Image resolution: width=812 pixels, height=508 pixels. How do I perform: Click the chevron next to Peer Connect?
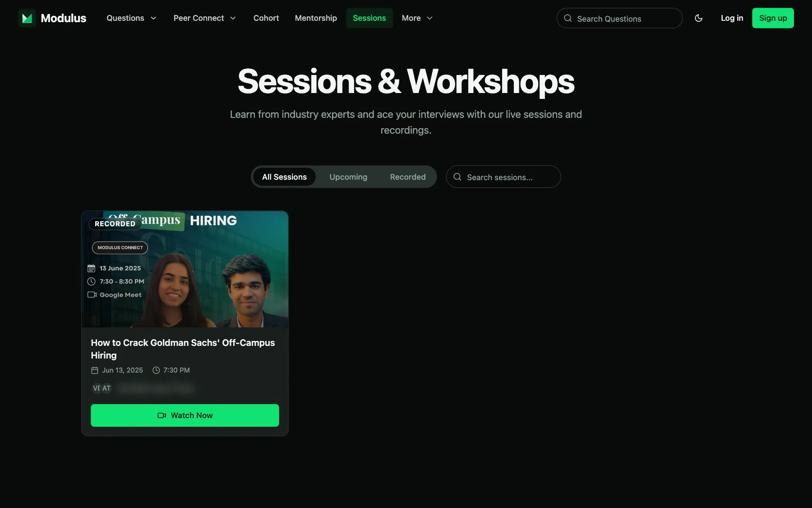point(233,18)
